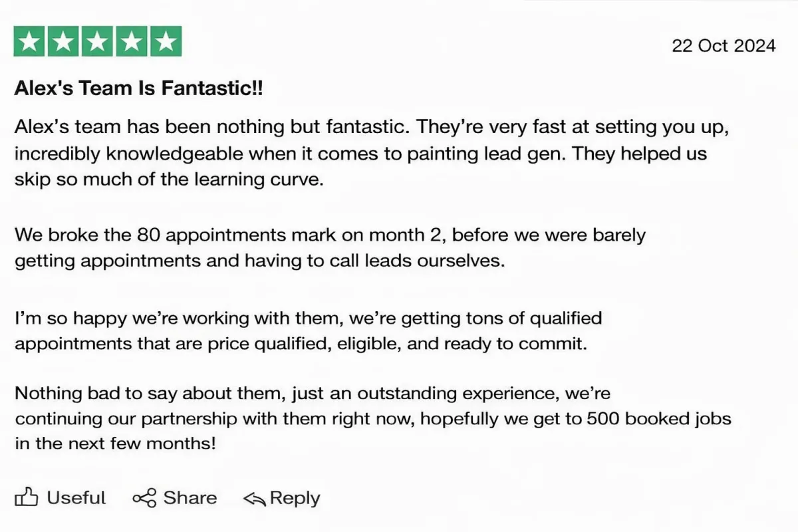
Task: Click the review date 22 Oct 2024
Action: click(x=724, y=45)
